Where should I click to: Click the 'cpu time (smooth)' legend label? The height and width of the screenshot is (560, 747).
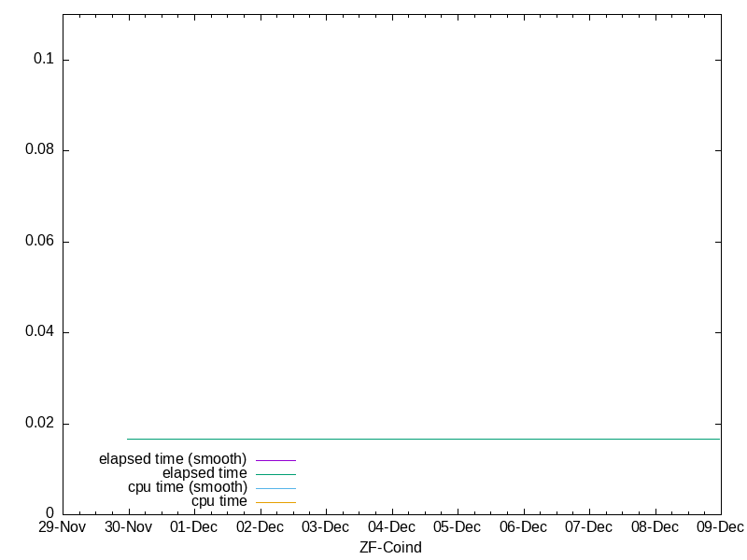[x=188, y=487]
